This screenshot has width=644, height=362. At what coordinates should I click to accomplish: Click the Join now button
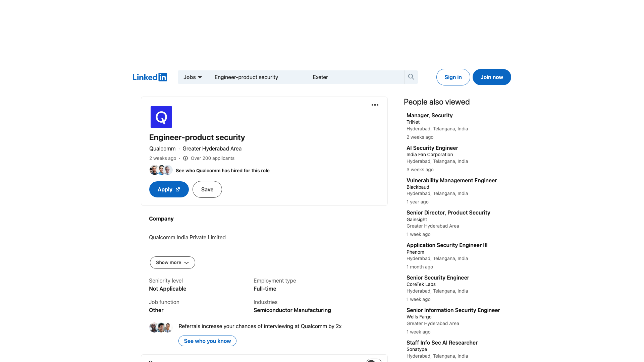click(x=492, y=77)
